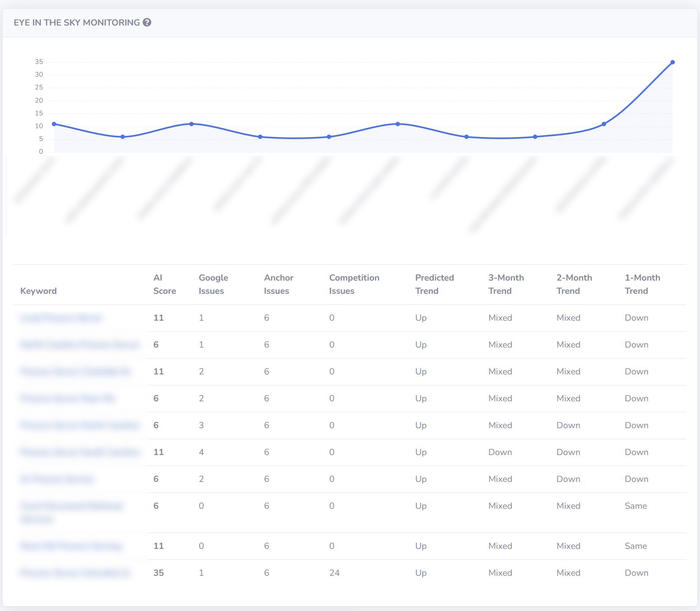The width and height of the screenshot is (700, 611).
Task: Open the keyword link with 3 Google Issues
Action: pyautogui.click(x=80, y=426)
